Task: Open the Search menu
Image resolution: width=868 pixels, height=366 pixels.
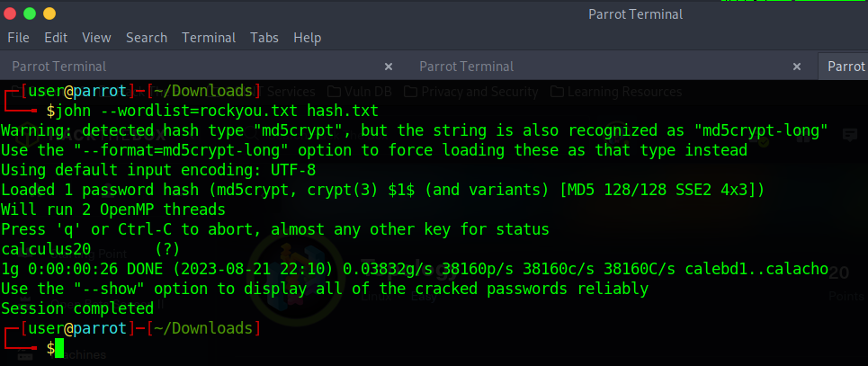Action: point(147,38)
